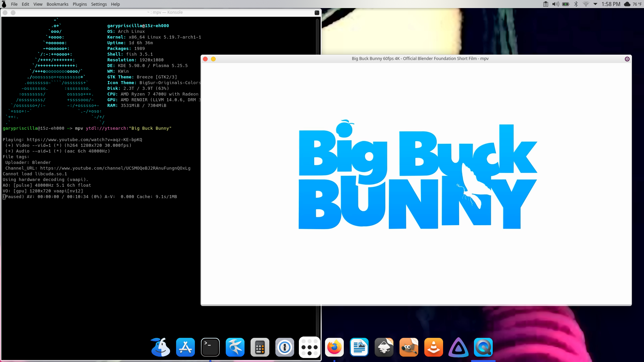
Task: Open the pear application launcher in the menu bar
Action: [4, 4]
